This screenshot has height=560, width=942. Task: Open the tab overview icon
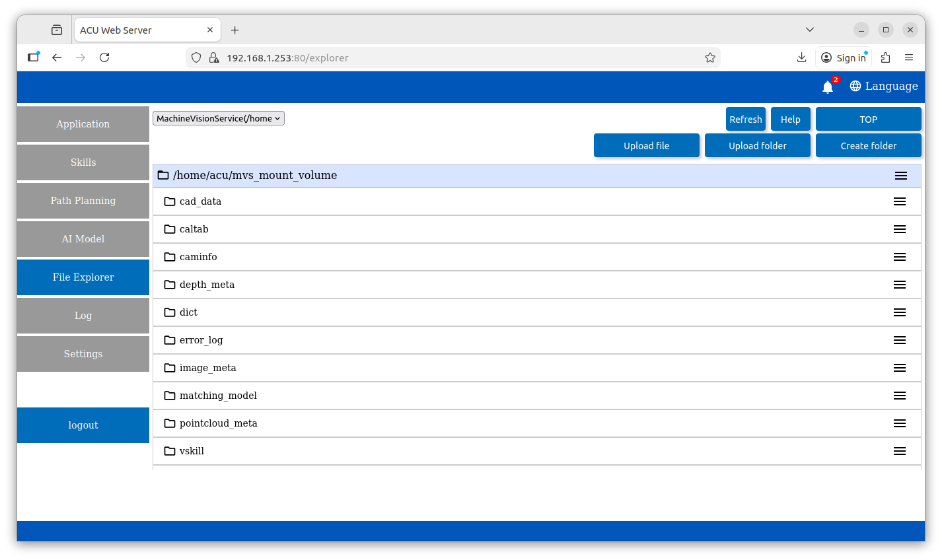pos(57,30)
